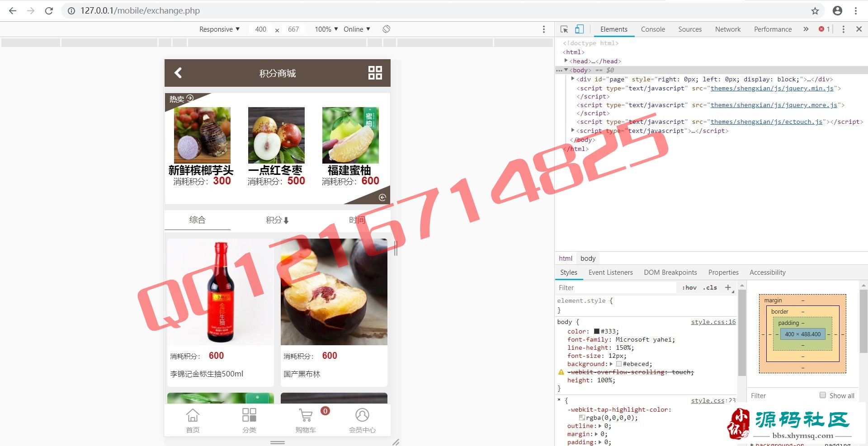868x446 pixels.
Task: Toggle the device toolbar icon
Action: pos(579,29)
